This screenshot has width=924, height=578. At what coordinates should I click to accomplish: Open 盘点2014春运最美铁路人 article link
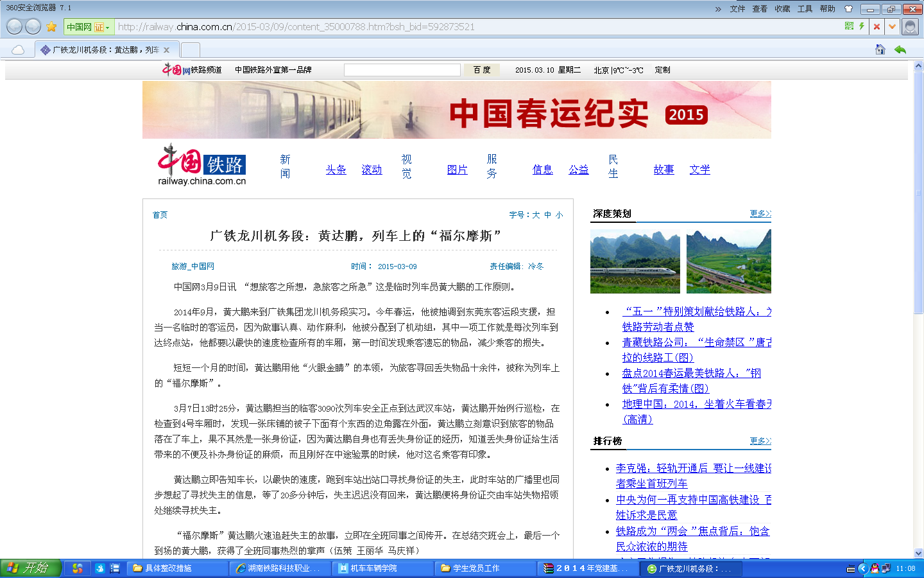tap(692, 381)
